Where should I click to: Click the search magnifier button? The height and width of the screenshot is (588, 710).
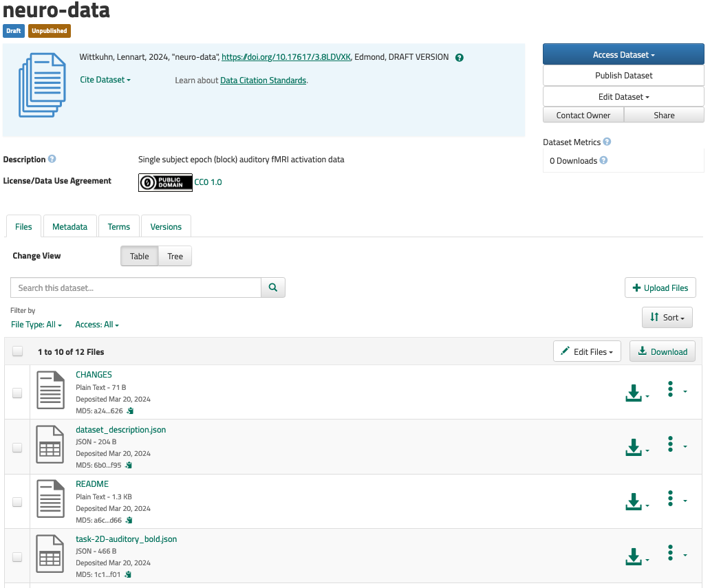[273, 288]
